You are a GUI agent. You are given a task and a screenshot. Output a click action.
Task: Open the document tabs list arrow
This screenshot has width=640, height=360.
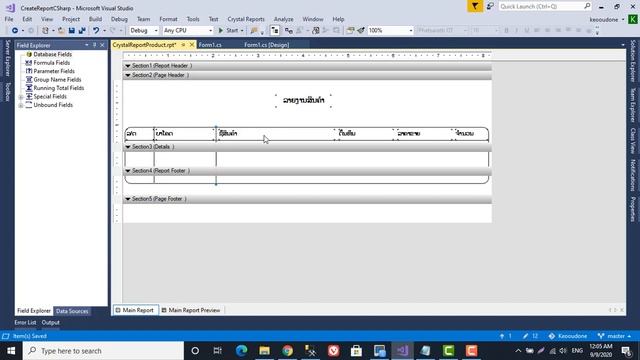[x=622, y=45]
